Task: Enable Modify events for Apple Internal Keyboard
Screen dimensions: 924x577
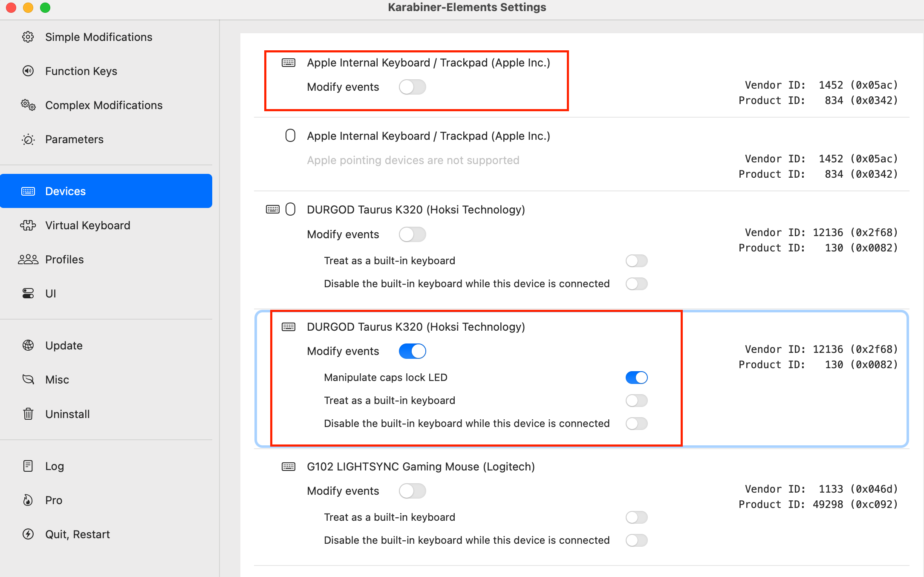Action: [412, 87]
